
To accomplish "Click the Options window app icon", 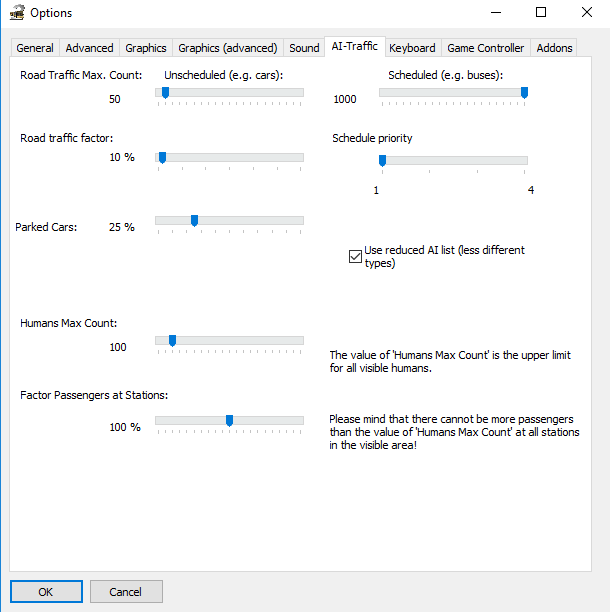I will pos(16,13).
